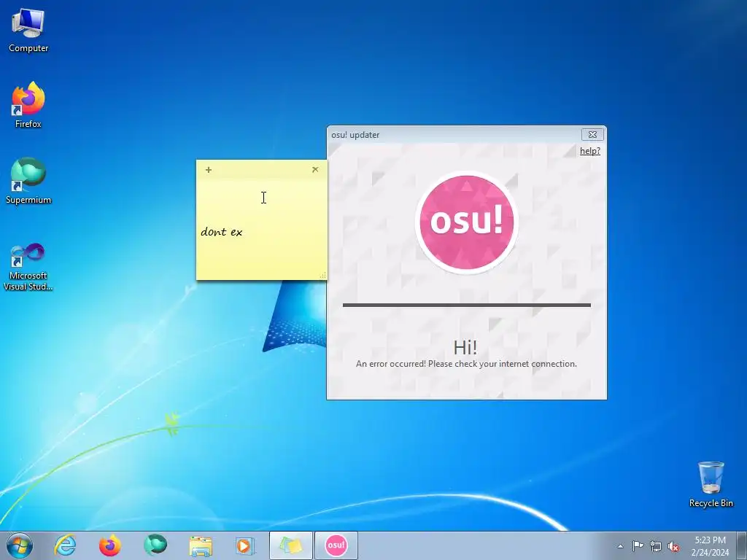
Task: Open the clock showing 5:23 PM
Action: [x=710, y=545]
